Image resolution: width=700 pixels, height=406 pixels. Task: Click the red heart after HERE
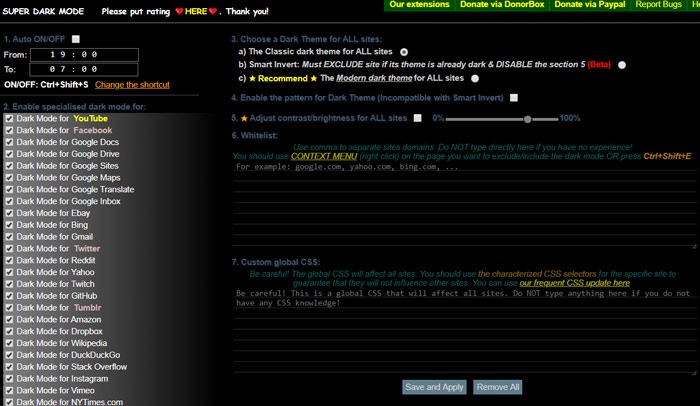point(213,11)
